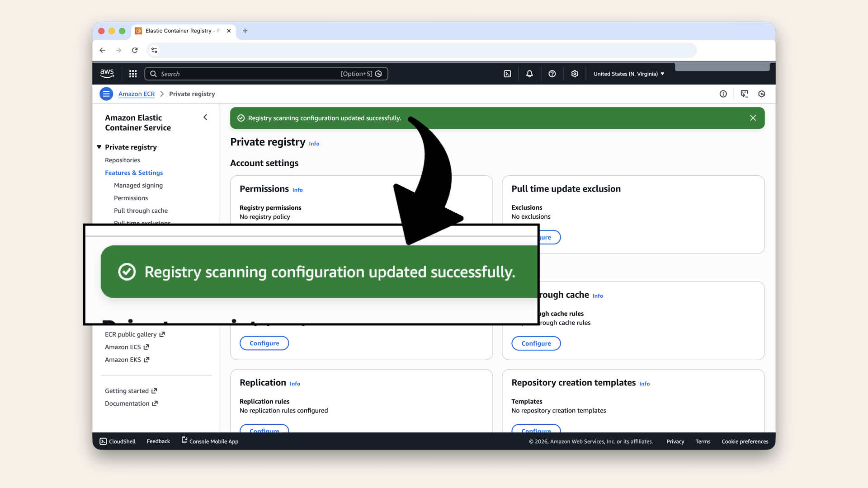Open CloudShell from the navigation bar
The width and height of the screenshot is (868, 488).
tap(117, 441)
